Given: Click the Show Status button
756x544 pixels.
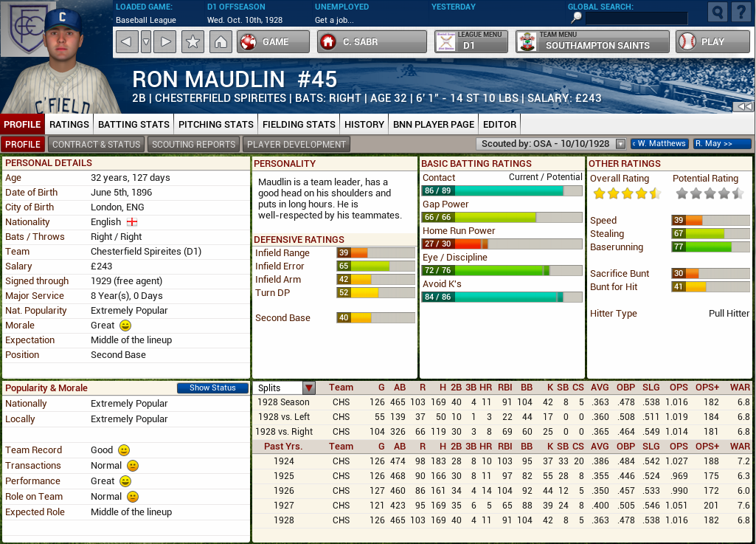Looking at the screenshot, I should click(x=212, y=388).
